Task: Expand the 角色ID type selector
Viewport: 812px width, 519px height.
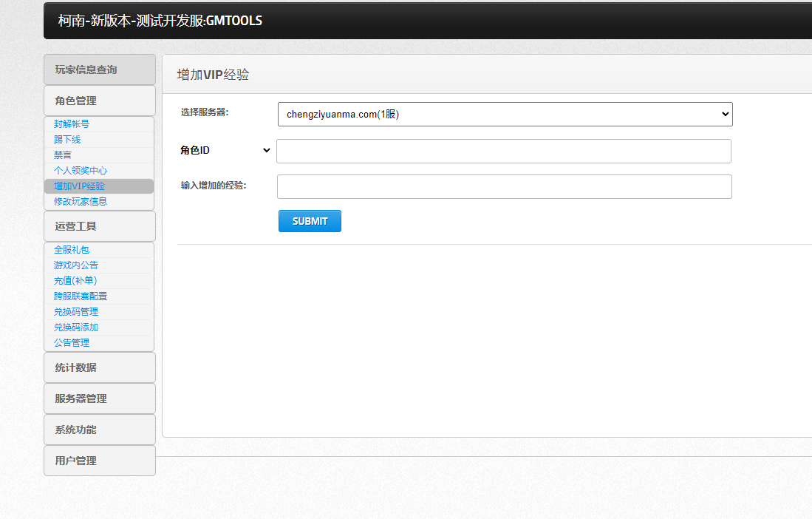Action: 225,150
